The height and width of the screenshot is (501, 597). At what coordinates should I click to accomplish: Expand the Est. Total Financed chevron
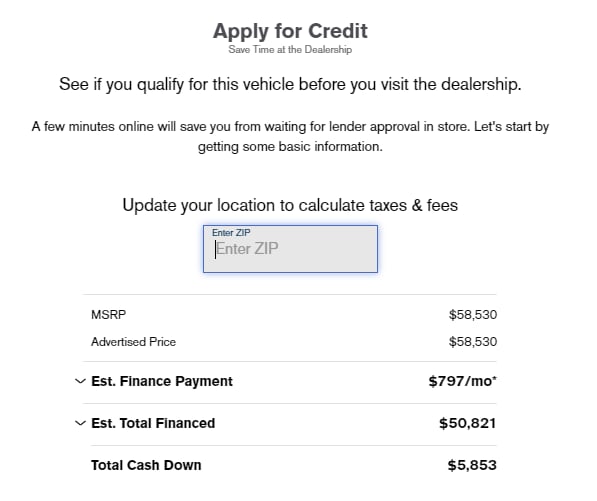point(80,423)
